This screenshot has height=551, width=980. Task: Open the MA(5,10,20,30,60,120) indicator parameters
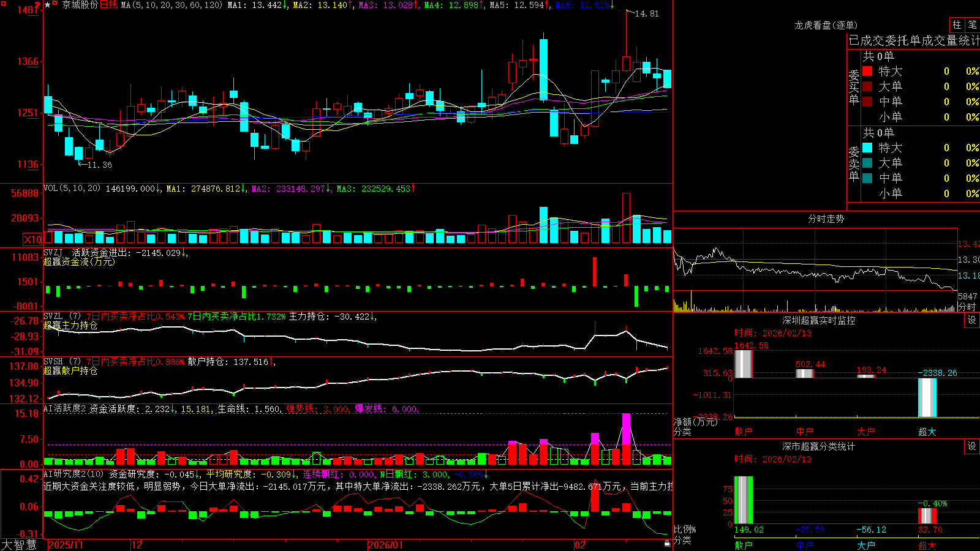click(171, 5)
